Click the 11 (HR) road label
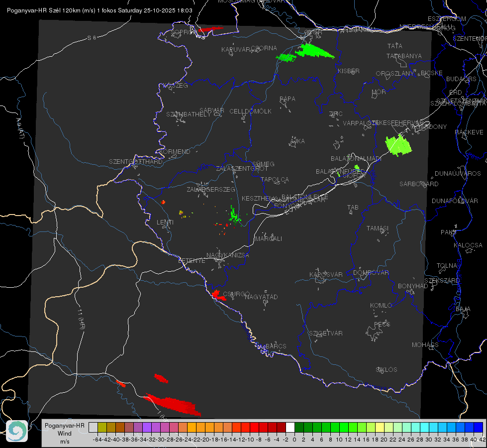This screenshot has width=487, height=448. coord(81,319)
